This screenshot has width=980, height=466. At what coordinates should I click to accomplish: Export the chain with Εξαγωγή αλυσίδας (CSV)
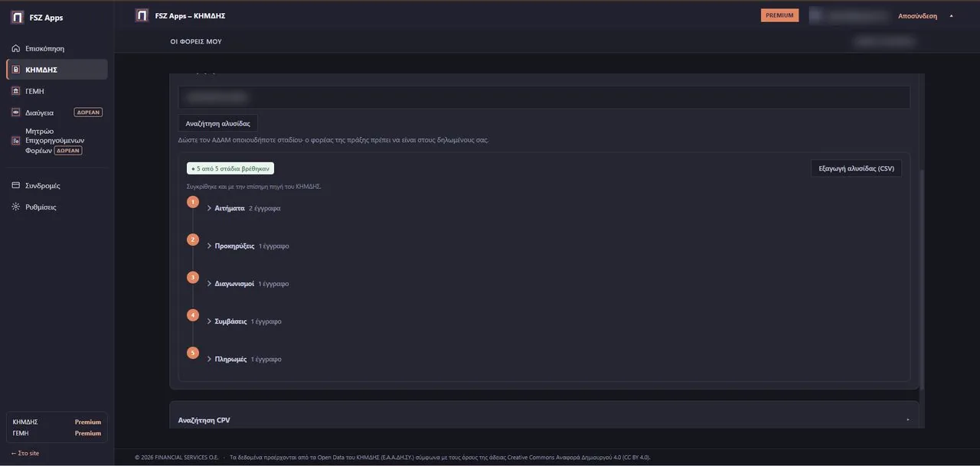pyautogui.click(x=856, y=168)
